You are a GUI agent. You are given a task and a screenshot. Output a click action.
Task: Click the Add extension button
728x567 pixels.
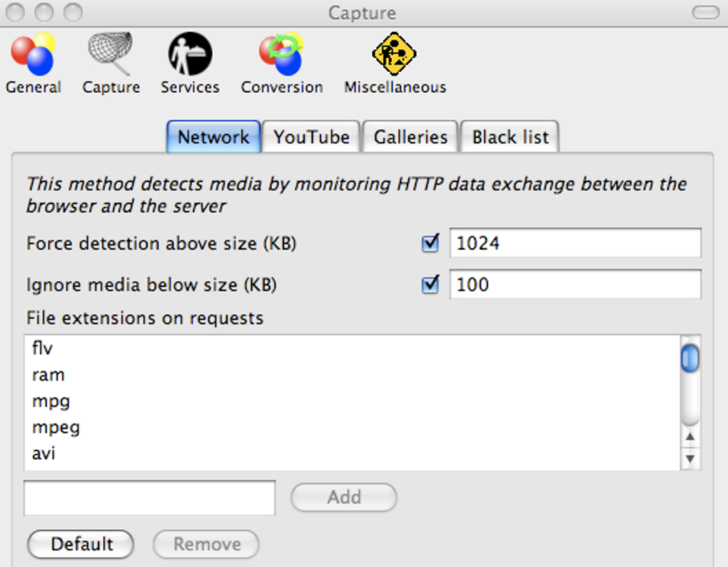pyautogui.click(x=344, y=498)
